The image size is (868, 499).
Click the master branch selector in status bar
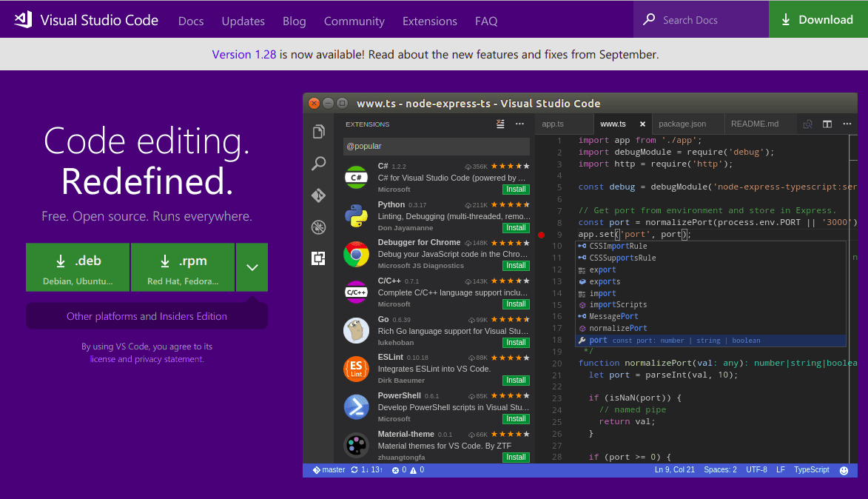tap(329, 469)
